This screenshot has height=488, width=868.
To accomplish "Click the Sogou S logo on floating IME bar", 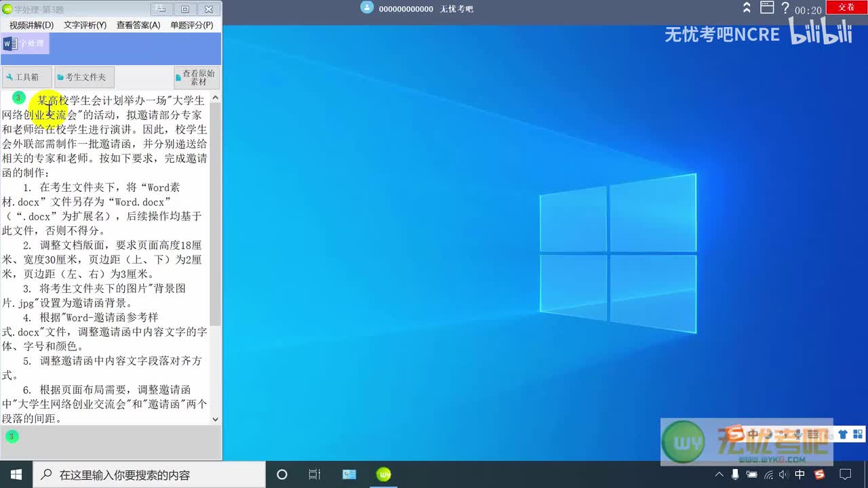I will [735, 433].
